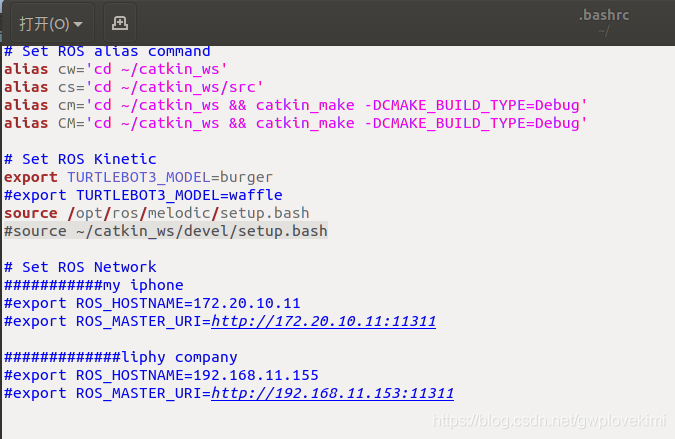
Task: Click the '#############liphy company' comment line
Action: [121, 357]
